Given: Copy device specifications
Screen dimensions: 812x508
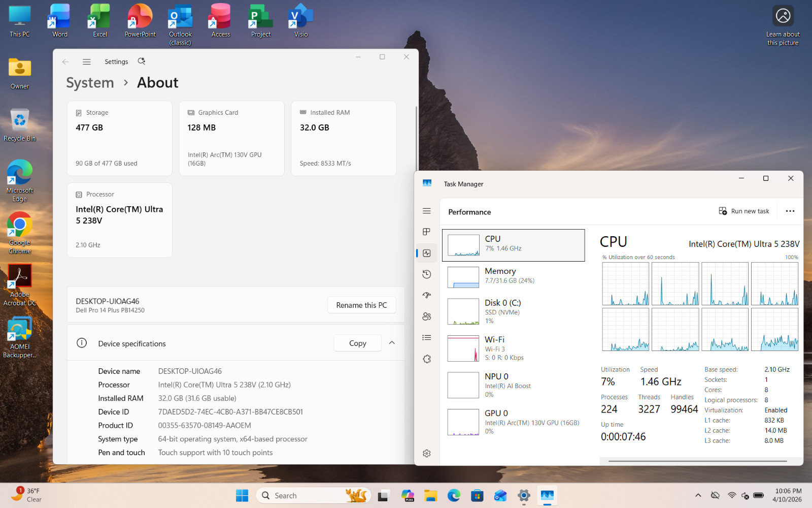Looking at the screenshot, I should point(357,343).
